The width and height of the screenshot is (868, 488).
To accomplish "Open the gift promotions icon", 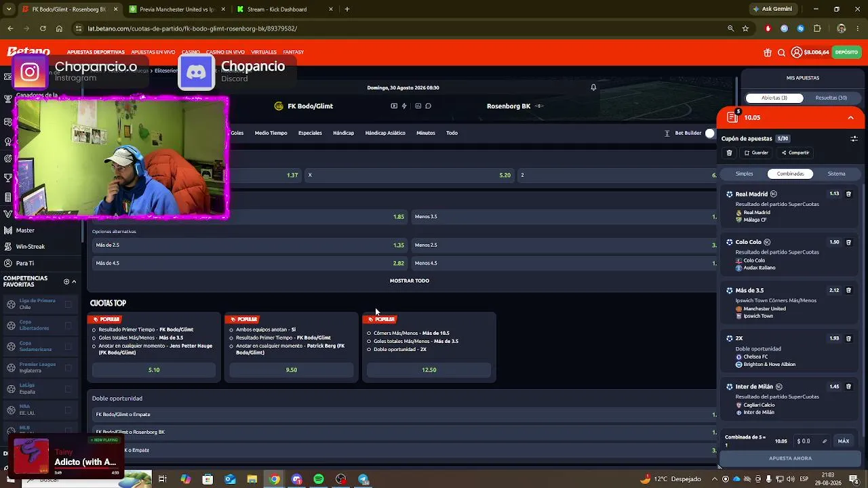I will (768, 52).
